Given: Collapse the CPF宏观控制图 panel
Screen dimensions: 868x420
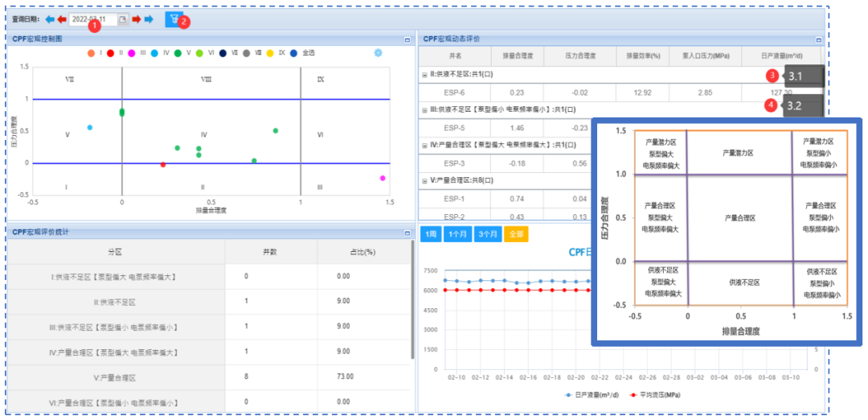Looking at the screenshot, I should 407,39.
